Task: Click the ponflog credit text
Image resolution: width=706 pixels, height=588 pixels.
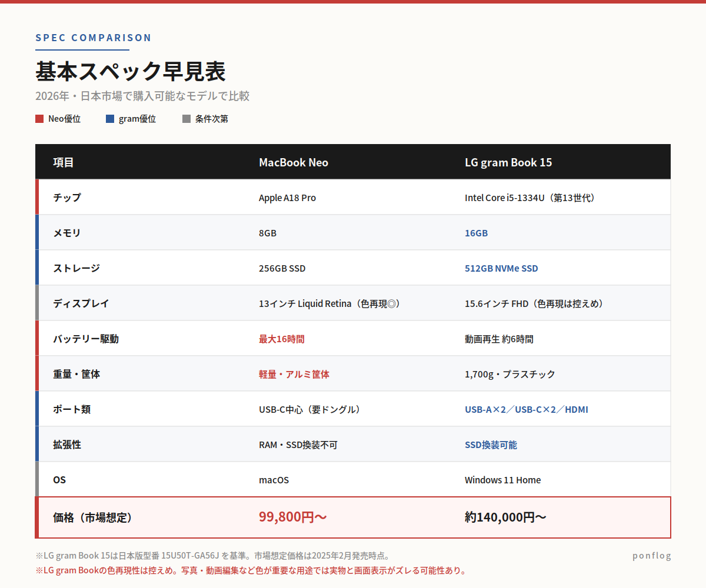Action: [651, 556]
